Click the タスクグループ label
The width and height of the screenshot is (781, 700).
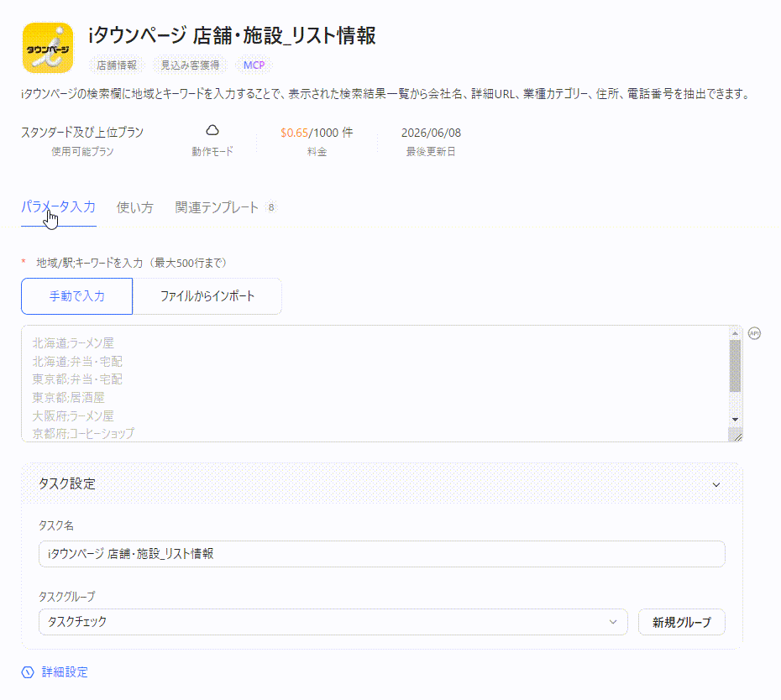point(66,597)
